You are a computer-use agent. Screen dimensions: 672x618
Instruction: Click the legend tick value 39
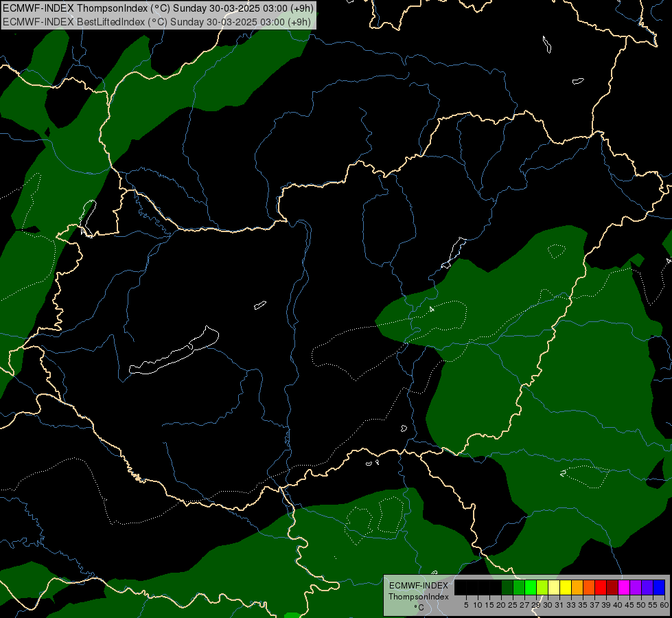click(606, 605)
